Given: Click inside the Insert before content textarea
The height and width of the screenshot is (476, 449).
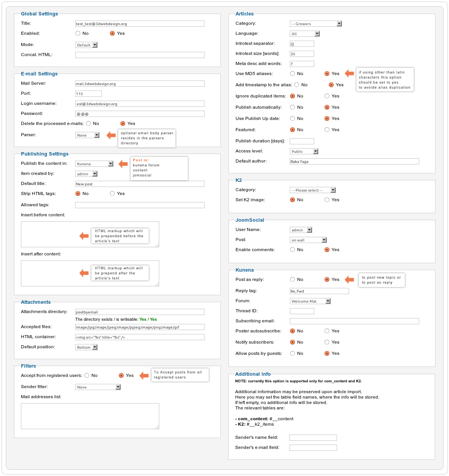Looking at the screenshot, I should (x=90, y=234).
